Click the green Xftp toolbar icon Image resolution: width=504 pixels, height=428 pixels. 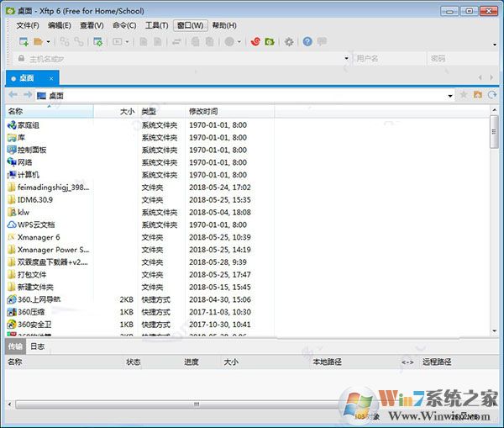270,41
